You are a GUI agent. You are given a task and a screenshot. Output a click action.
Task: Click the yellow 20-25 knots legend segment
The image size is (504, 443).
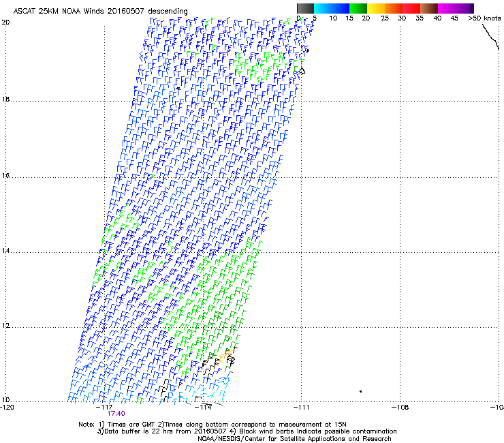[x=376, y=8]
